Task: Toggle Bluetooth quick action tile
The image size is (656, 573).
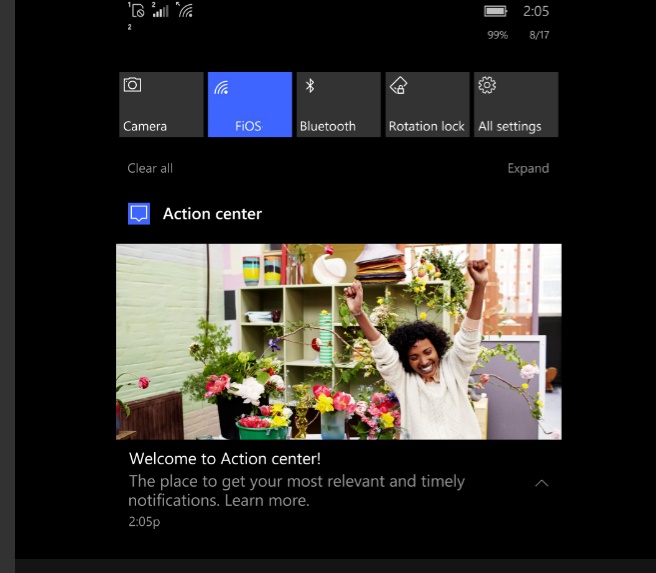Action: [x=338, y=104]
